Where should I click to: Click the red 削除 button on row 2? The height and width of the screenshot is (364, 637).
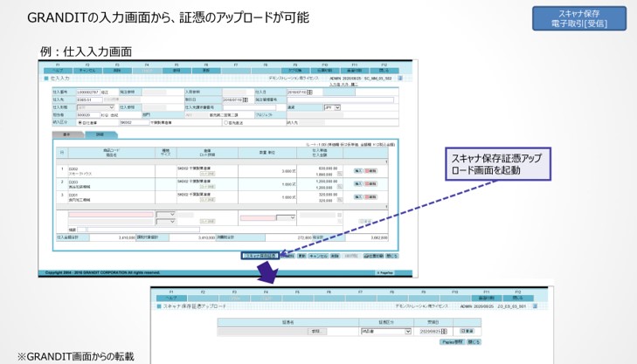[370, 184]
